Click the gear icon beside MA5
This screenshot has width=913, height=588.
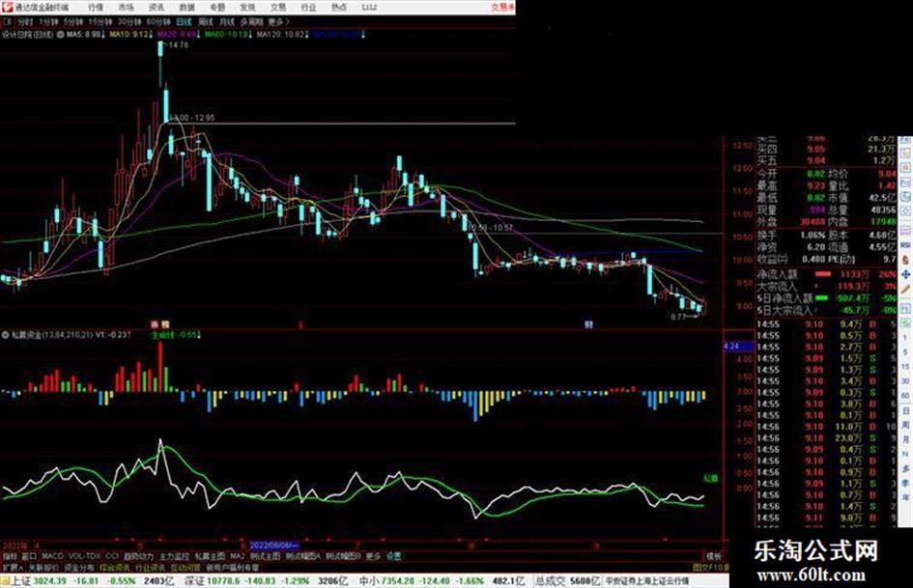(x=61, y=35)
